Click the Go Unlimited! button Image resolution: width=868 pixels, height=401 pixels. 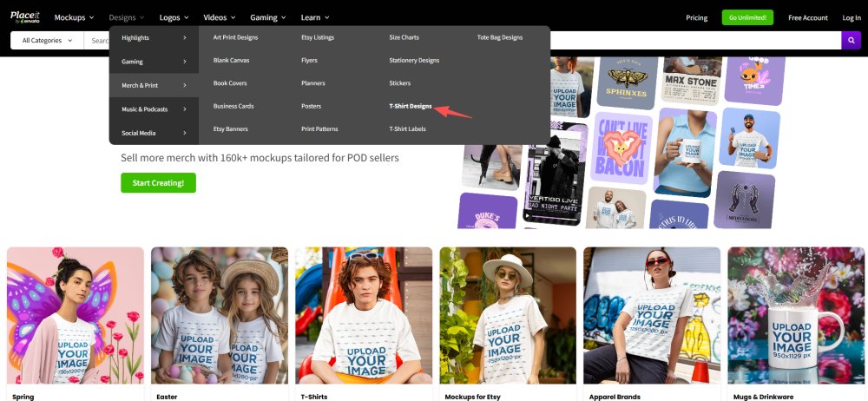coord(746,17)
